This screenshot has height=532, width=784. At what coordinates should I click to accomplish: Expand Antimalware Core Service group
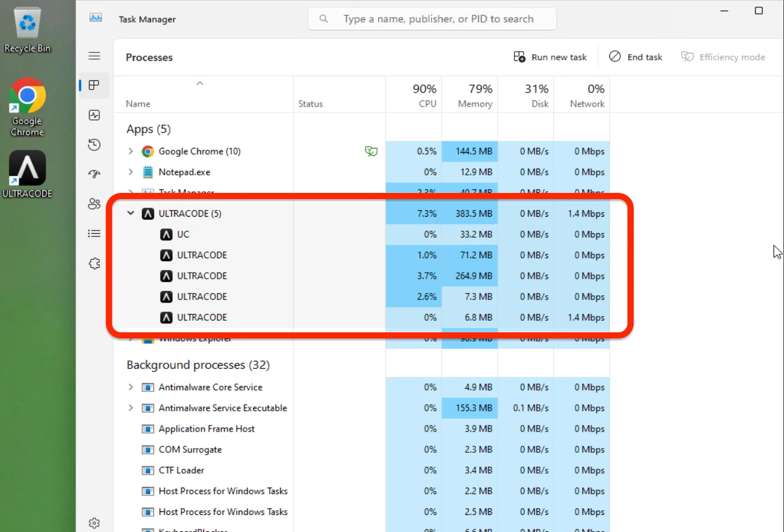[x=130, y=387]
